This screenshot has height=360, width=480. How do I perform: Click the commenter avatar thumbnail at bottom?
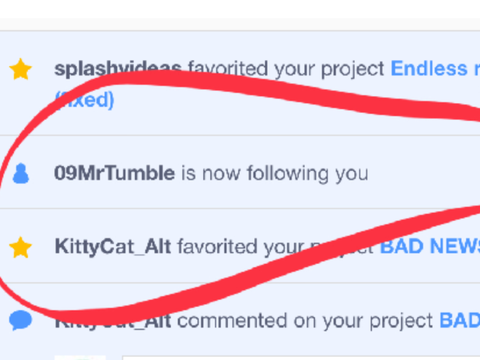(x=80, y=358)
